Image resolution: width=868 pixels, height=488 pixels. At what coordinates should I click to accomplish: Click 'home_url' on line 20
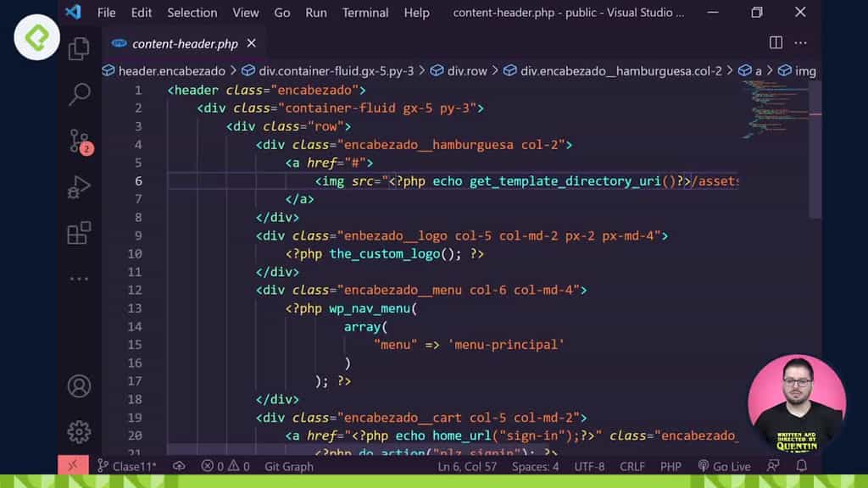(462, 435)
